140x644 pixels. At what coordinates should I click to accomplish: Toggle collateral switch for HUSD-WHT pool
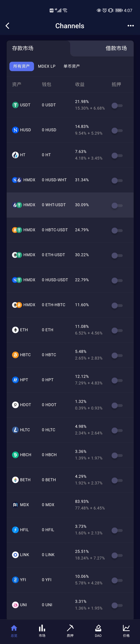[117, 180]
